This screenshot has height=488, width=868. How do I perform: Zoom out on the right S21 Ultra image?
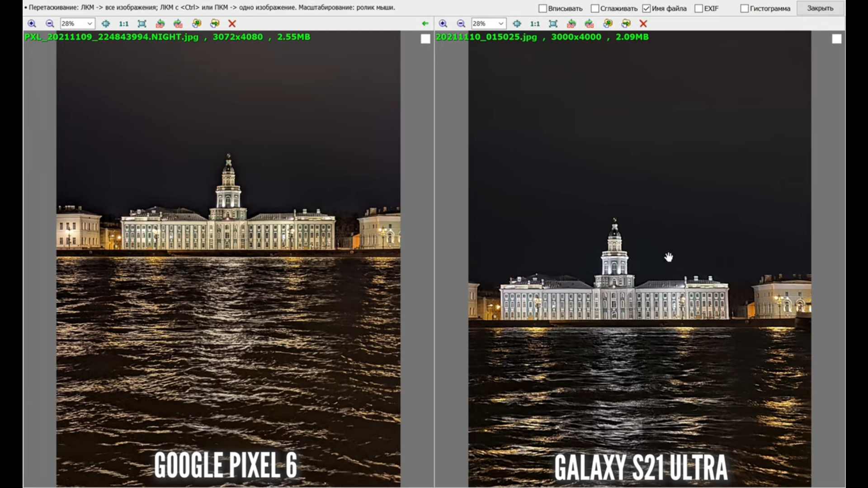coord(461,23)
